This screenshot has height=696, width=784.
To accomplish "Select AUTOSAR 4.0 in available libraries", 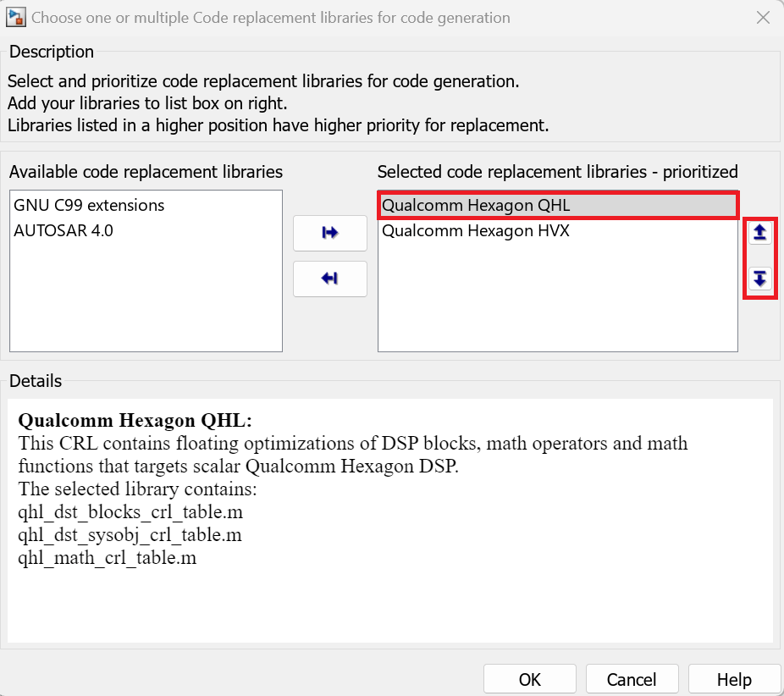I will click(63, 230).
